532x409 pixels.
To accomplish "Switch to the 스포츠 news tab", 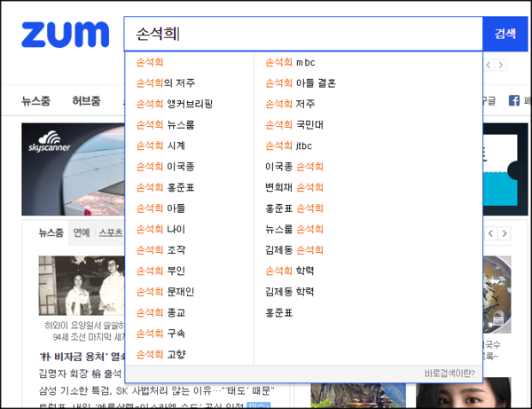I will [x=111, y=233].
